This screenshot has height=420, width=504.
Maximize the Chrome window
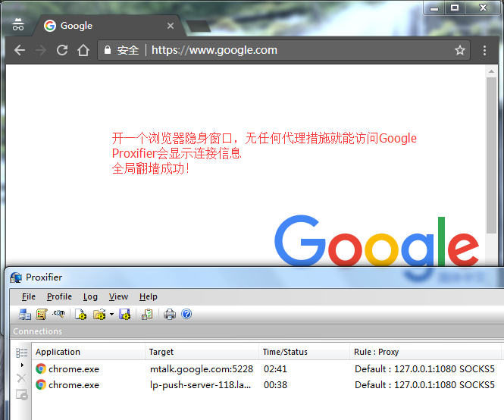click(455, 8)
